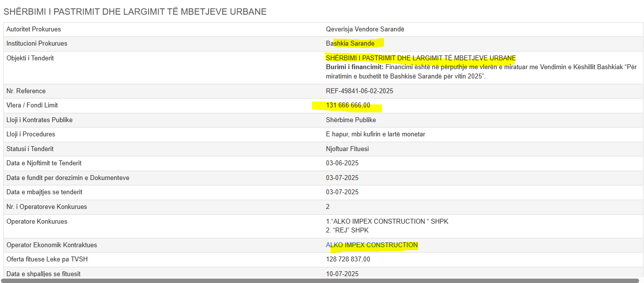Click the limit fund value 131 666 666,00
Image resolution: width=644 pixels, height=283 pixels.
click(x=348, y=105)
